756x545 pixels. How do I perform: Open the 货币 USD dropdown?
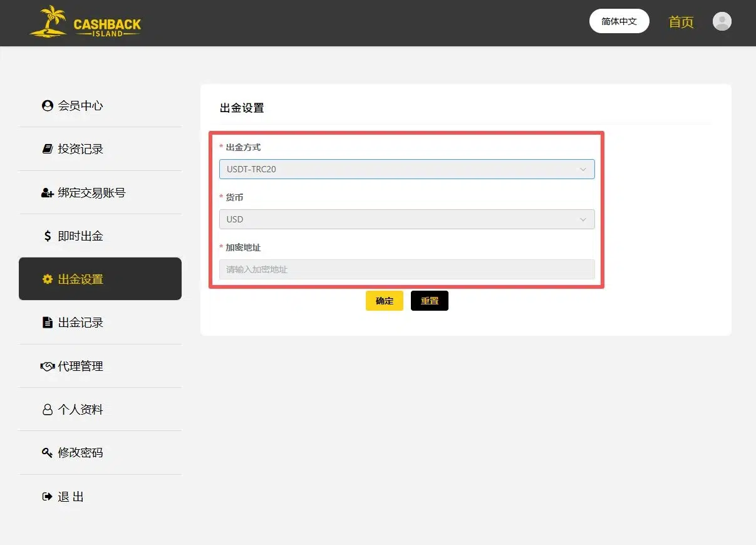point(406,219)
